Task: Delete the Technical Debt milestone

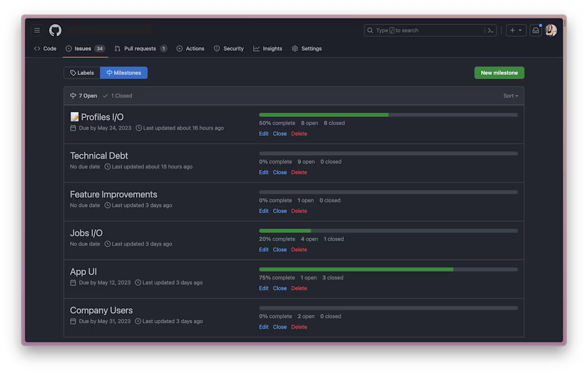Action: coord(299,173)
